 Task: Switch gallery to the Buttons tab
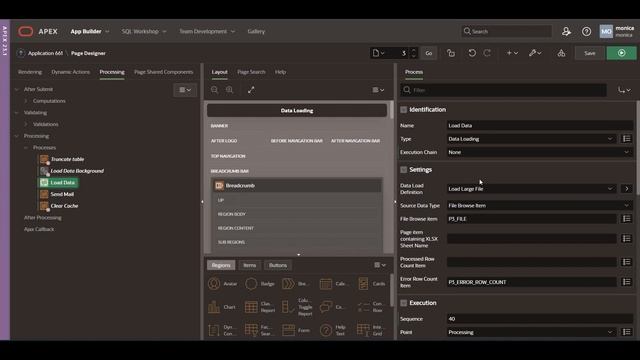278,265
